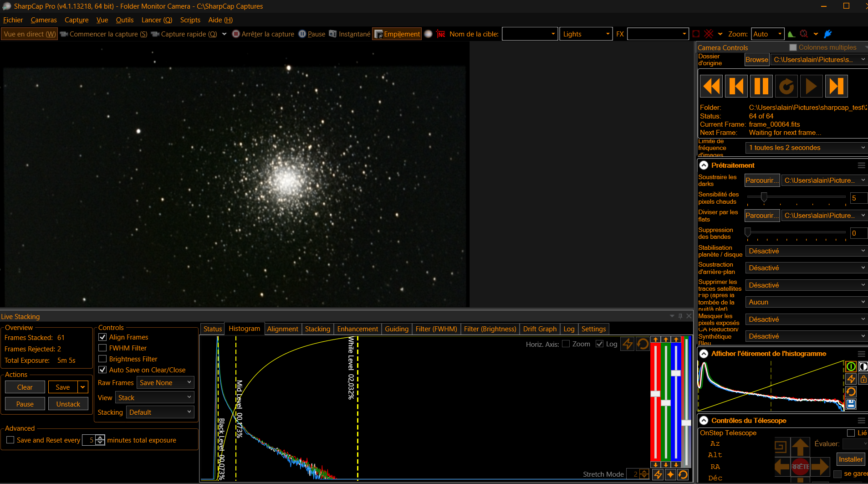Open the View Stack dropdown
868x484 pixels.
point(155,398)
